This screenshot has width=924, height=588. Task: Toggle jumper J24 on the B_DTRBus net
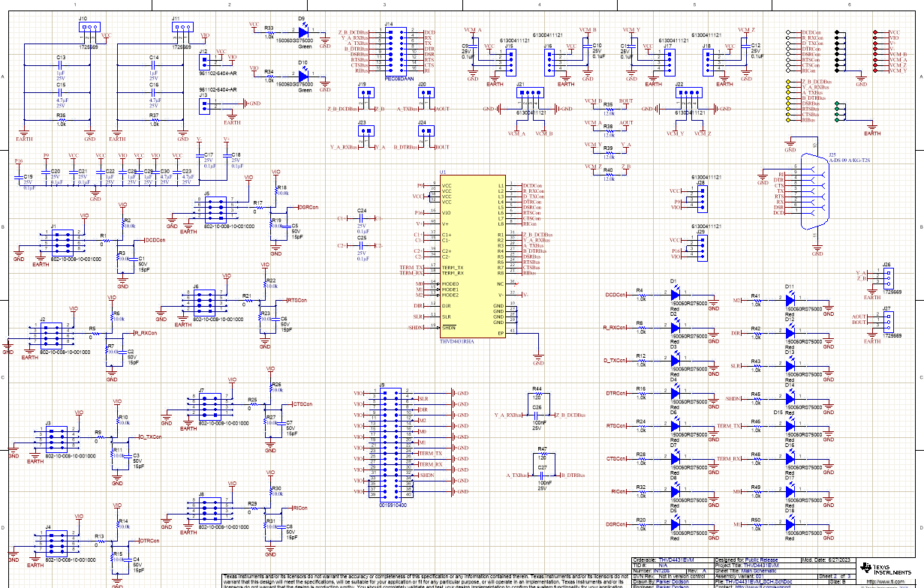coord(426,130)
